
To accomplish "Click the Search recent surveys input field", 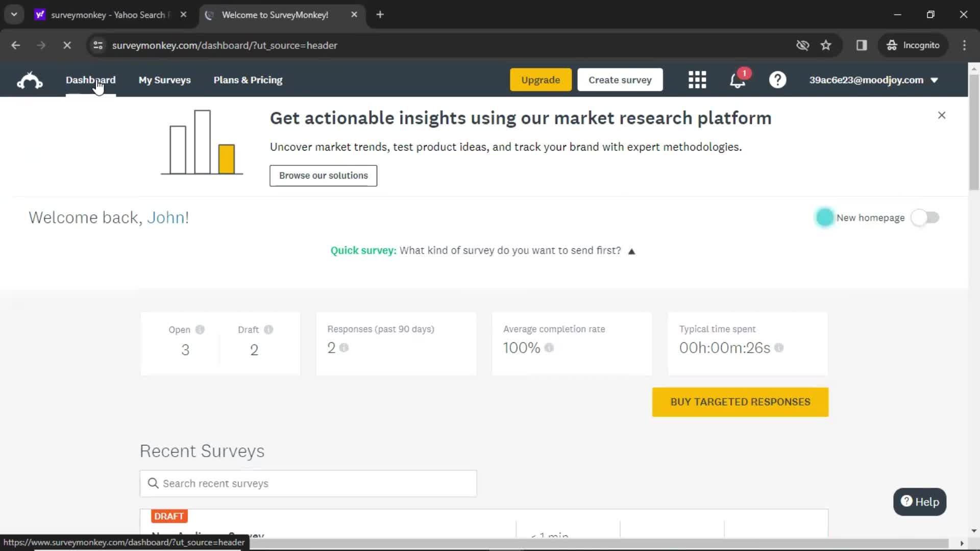I will [x=308, y=483].
